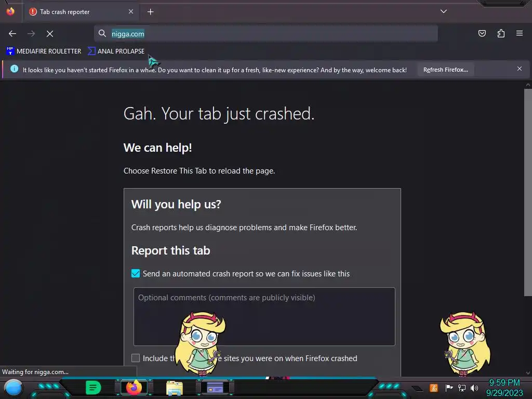Open the Start orb on the taskbar

[x=14, y=388]
